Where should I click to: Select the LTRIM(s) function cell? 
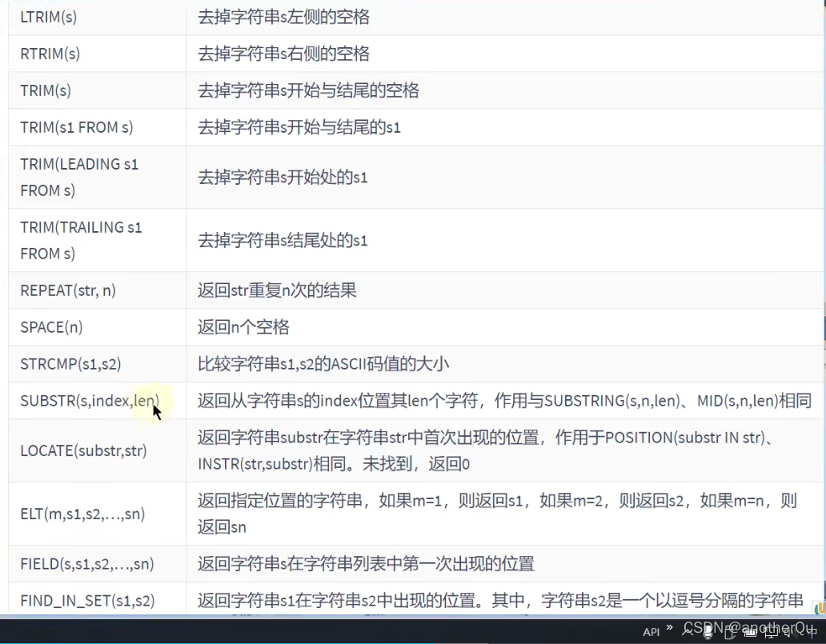(x=98, y=17)
